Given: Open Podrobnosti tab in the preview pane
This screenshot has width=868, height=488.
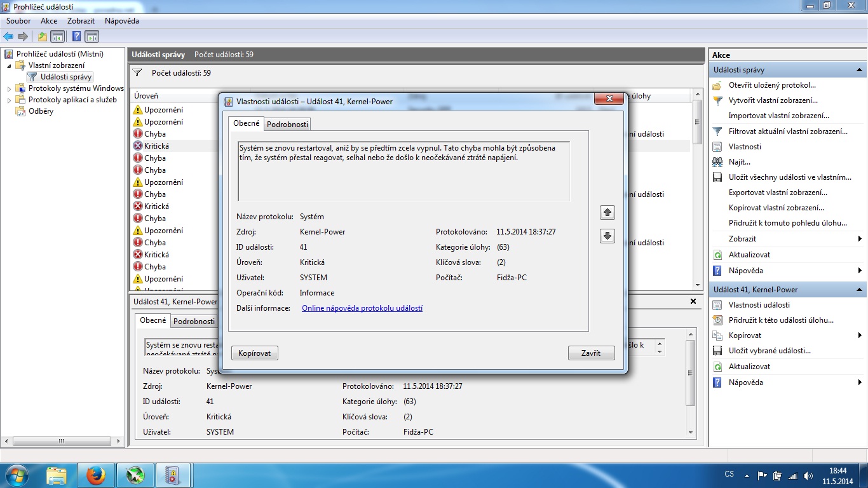Looking at the screenshot, I should [194, 322].
